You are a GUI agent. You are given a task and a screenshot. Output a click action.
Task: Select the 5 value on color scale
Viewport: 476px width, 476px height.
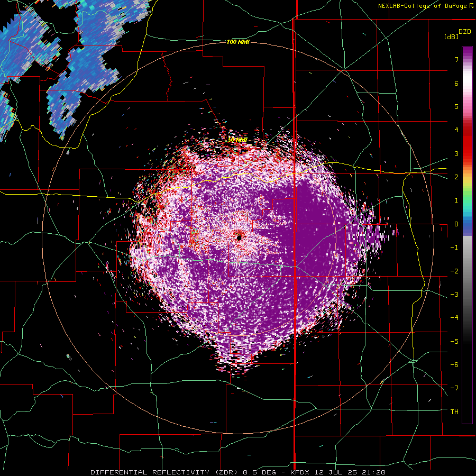click(x=456, y=106)
